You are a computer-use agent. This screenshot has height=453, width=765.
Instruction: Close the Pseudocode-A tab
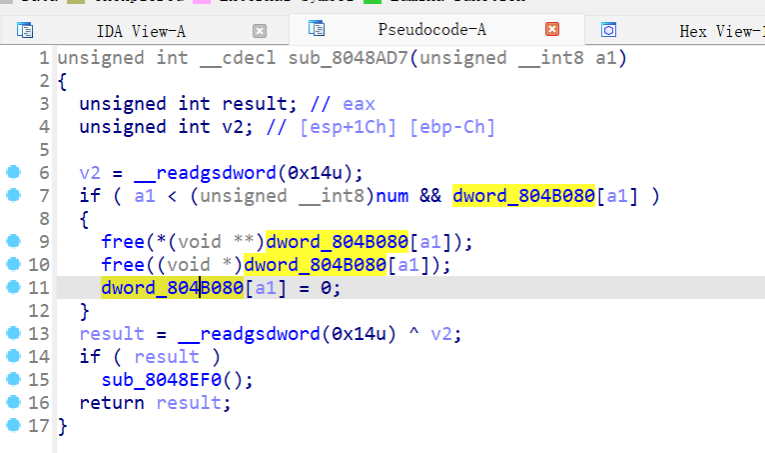coord(552,31)
